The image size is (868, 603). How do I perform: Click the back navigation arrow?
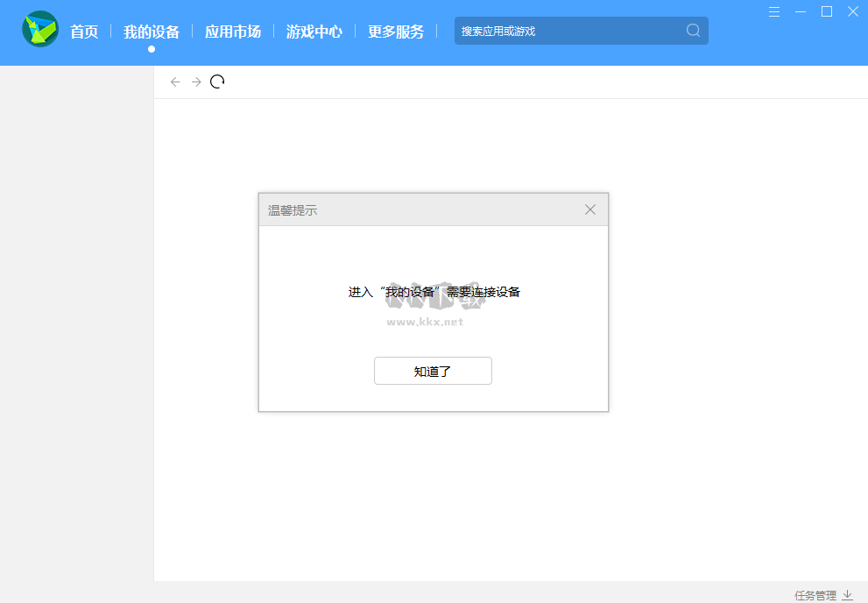point(175,82)
